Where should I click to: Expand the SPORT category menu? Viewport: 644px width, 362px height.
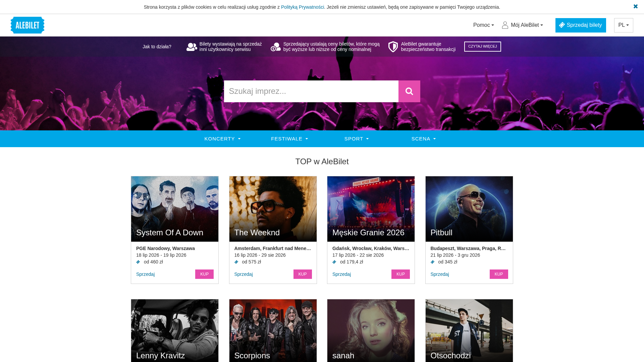[357, 139]
